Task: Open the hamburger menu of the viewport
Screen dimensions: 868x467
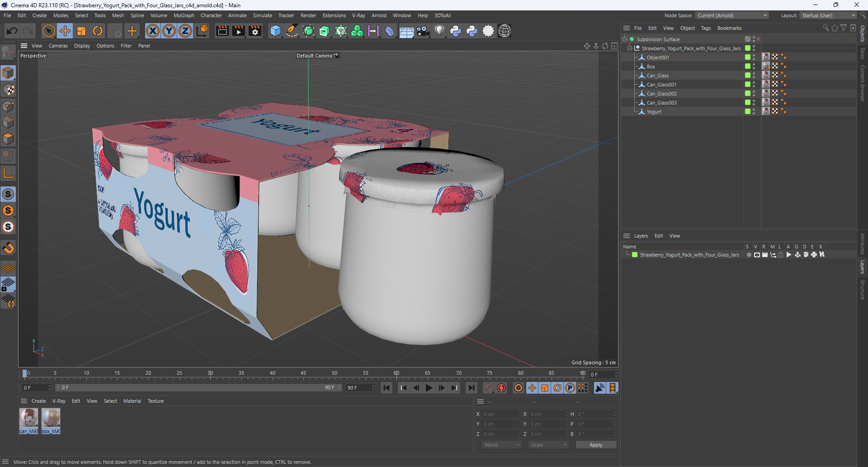Action: coord(24,46)
